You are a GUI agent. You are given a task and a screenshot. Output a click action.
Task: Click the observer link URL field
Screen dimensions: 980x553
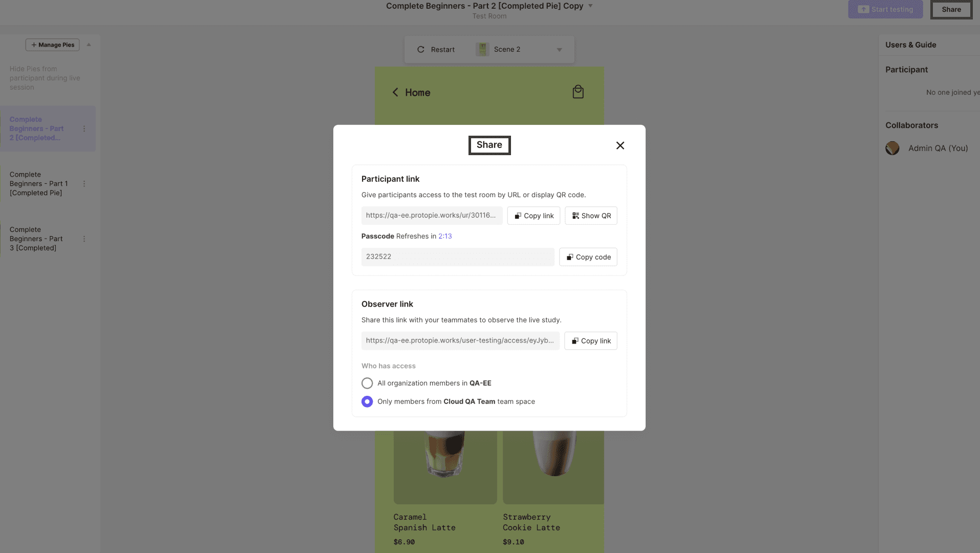[x=460, y=341]
